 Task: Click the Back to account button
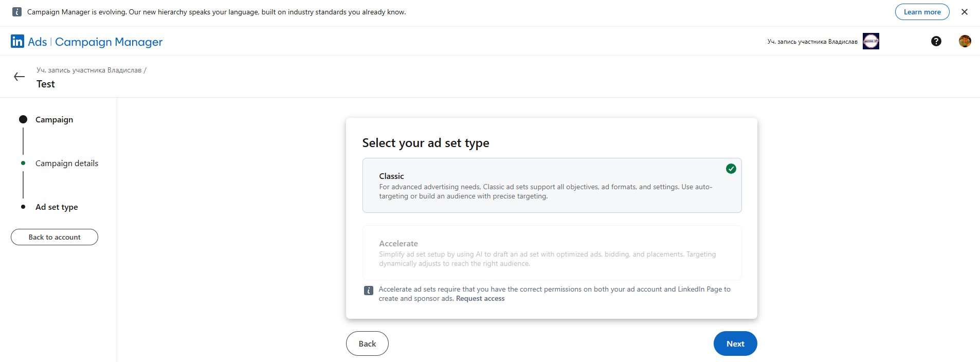[55, 237]
